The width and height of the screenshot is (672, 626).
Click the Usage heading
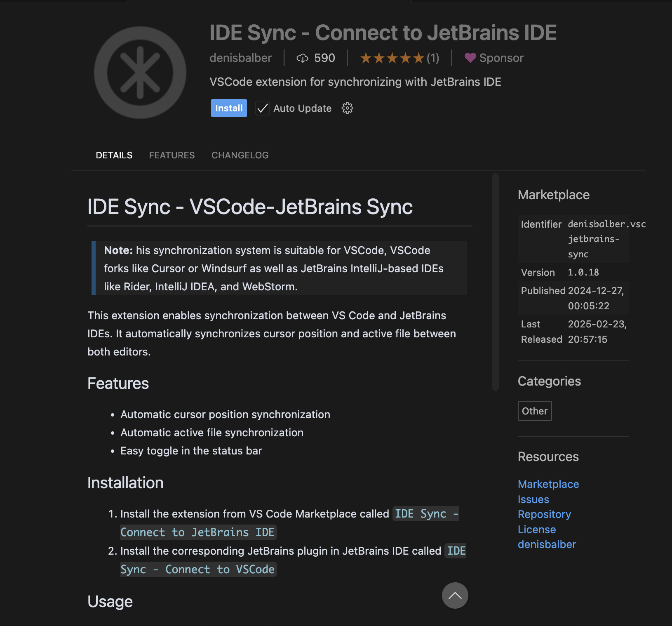(x=110, y=602)
